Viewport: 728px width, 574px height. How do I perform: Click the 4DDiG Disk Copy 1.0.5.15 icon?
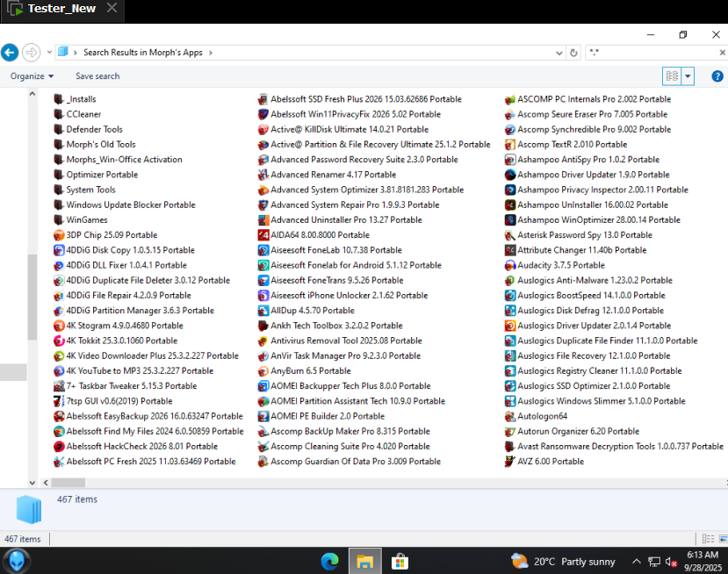(59, 250)
